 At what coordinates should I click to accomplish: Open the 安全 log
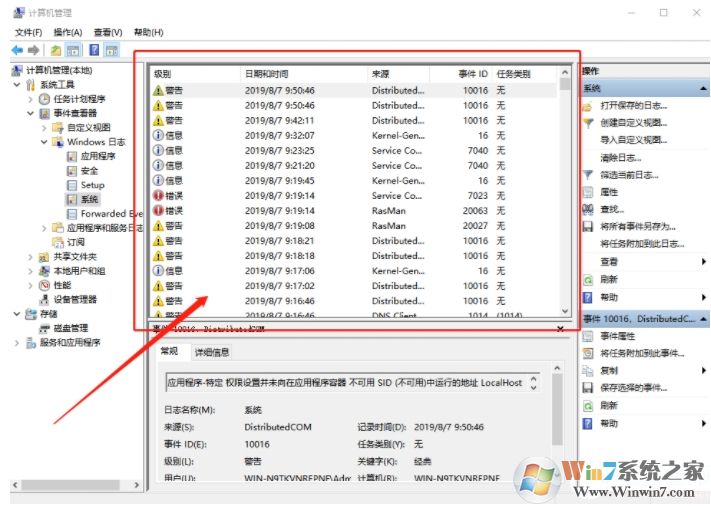89,171
